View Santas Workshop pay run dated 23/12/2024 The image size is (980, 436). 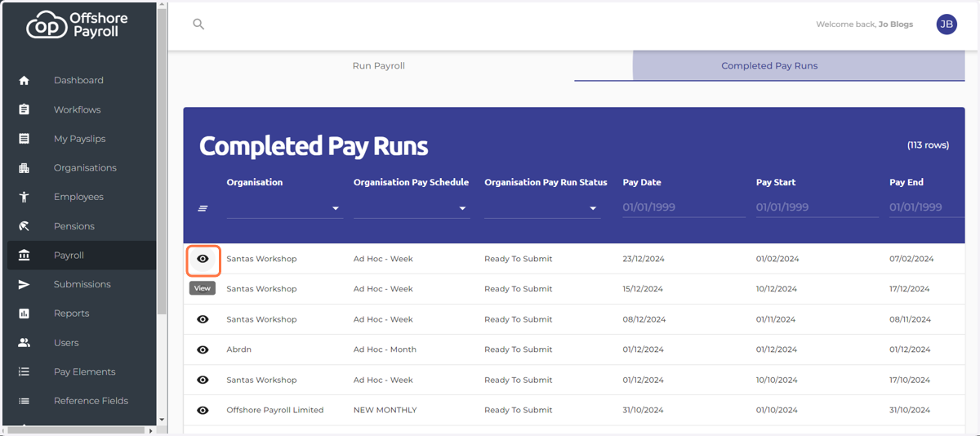click(x=203, y=259)
